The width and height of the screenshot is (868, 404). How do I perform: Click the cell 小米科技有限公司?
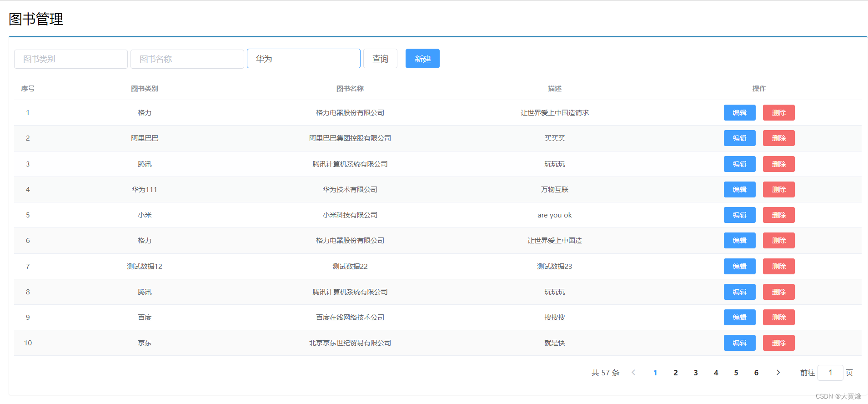click(350, 215)
